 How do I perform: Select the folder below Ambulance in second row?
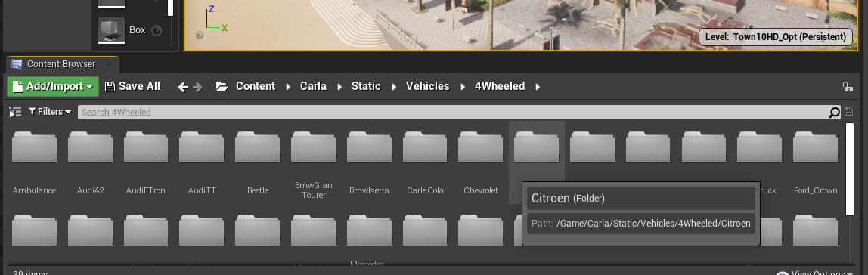pyautogui.click(x=34, y=230)
